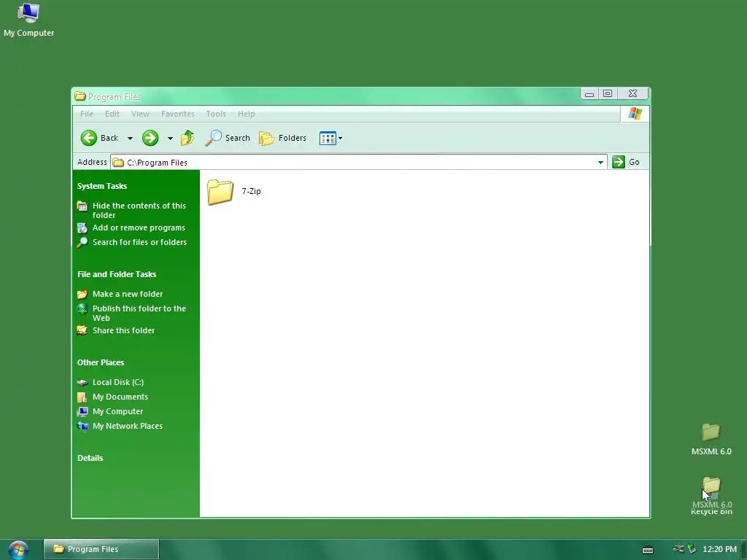Click the My Network Places sidebar icon
The image size is (747, 560).
tap(82, 426)
